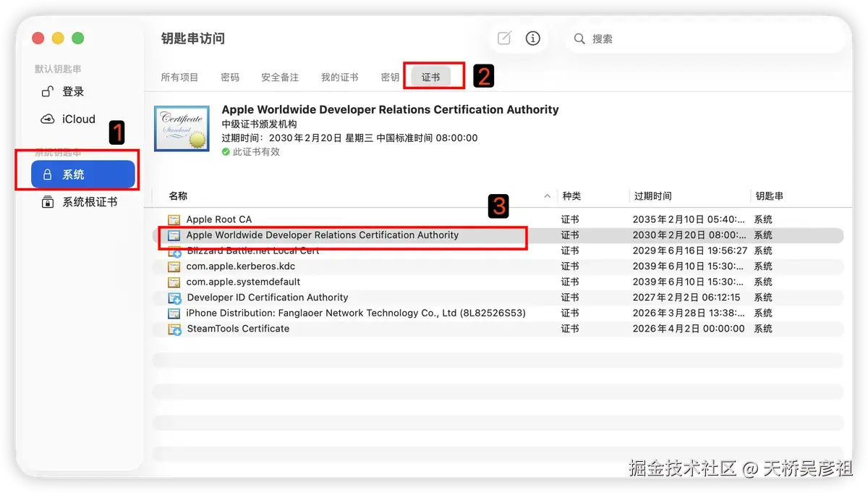Click certificate icon next to com.apple.kerberos.kdc
Viewport: 868px width, 493px height.
[174, 266]
